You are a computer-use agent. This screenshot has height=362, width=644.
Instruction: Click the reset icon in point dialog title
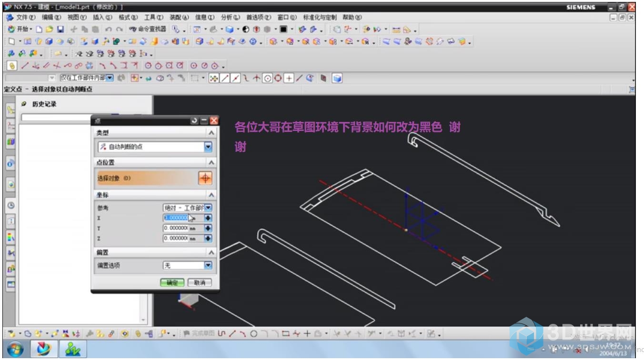click(194, 121)
